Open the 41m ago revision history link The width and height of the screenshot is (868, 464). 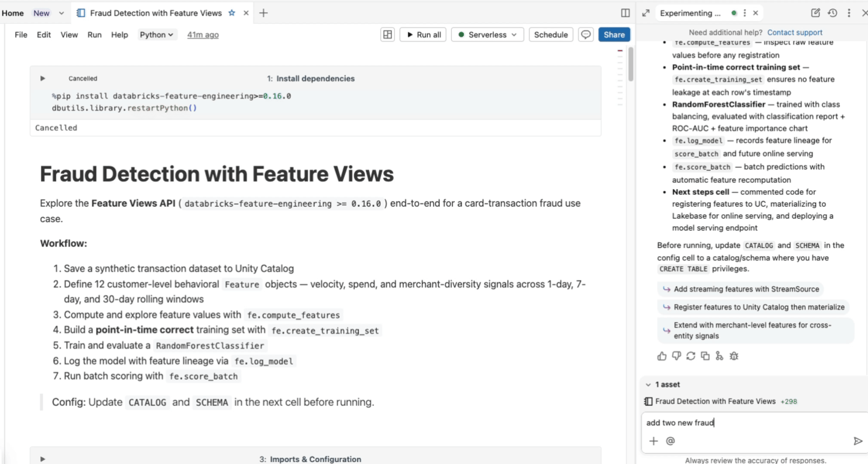[x=203, y=35]
